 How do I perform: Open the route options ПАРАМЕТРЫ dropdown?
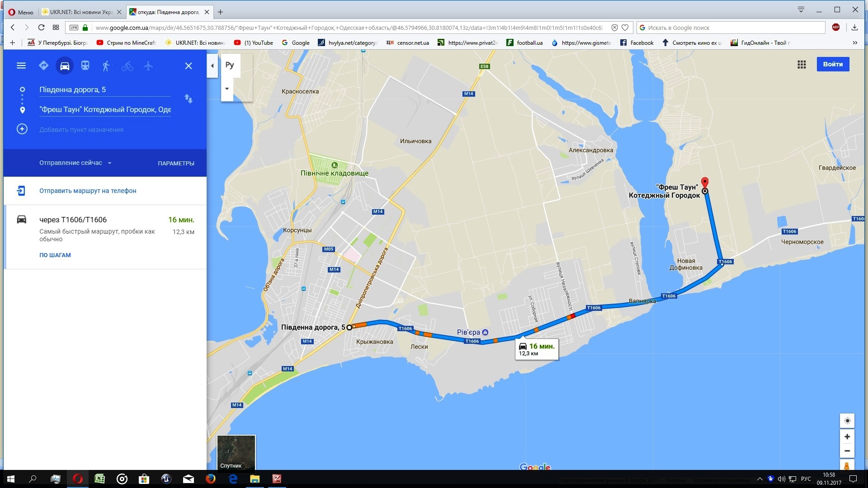coord(176,163)
